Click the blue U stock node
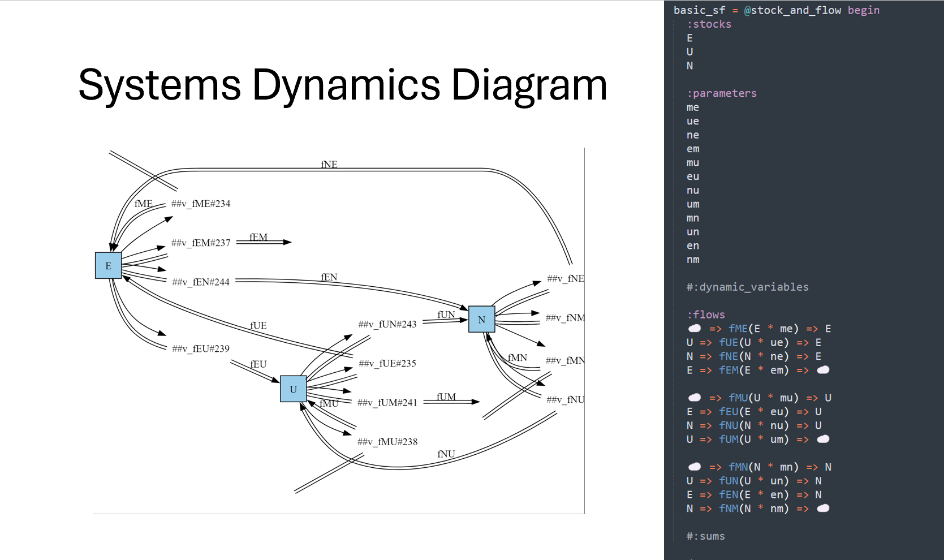944x560 pixels. click(293, 389)
